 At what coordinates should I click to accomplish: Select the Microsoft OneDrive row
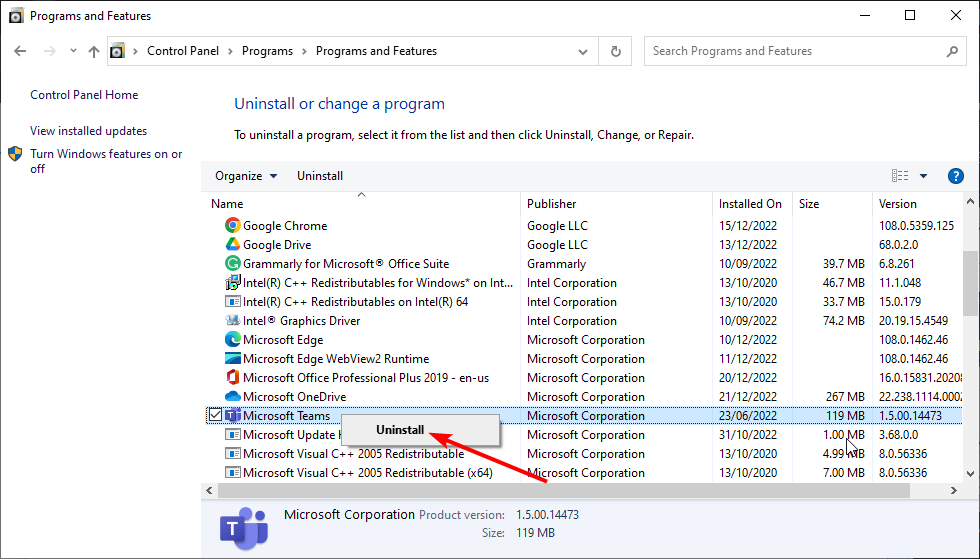tap(584, 396)
